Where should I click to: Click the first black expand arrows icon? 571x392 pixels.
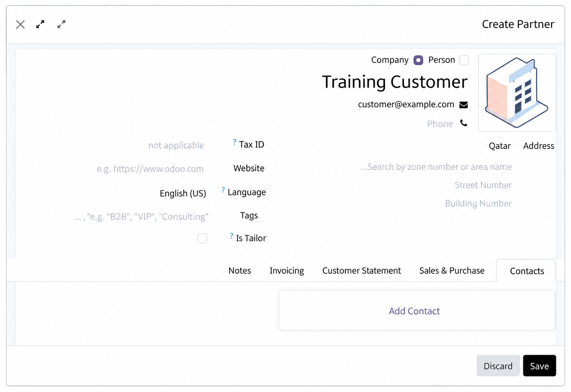40,24
